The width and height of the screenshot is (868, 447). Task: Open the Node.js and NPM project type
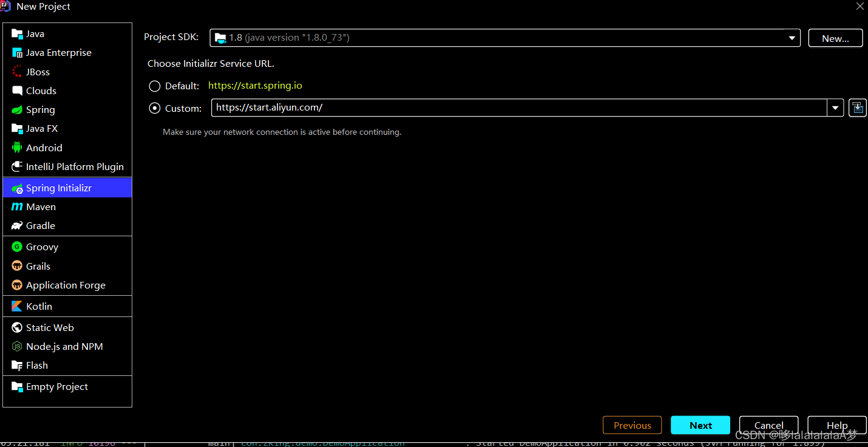pyautogui.click(x=63, y=346)
